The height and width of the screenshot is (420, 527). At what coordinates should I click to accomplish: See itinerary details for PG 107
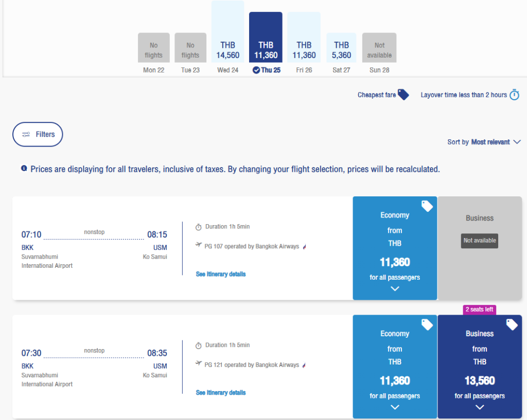(x=220, y=274)
